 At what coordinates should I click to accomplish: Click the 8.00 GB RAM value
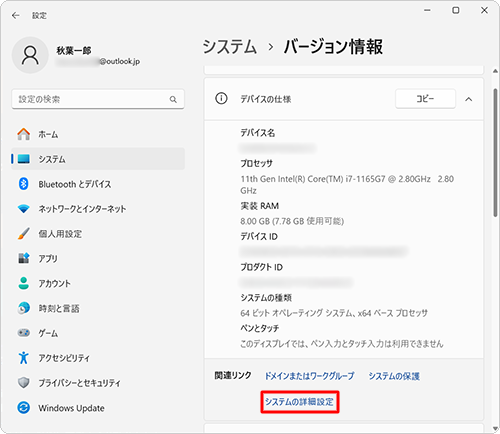(292, 221)
